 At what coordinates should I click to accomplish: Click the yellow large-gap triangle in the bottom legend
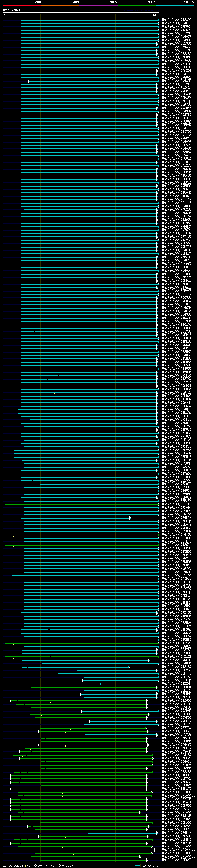pos(25,866)
